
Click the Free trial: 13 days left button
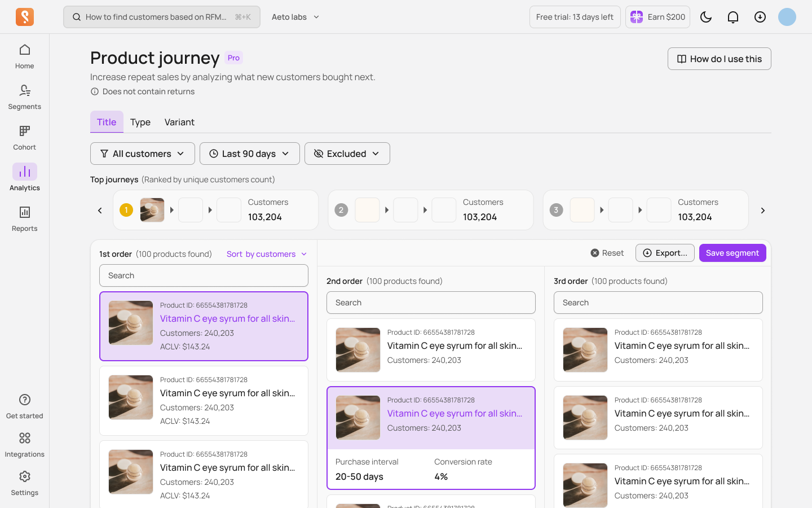point(575,17)
